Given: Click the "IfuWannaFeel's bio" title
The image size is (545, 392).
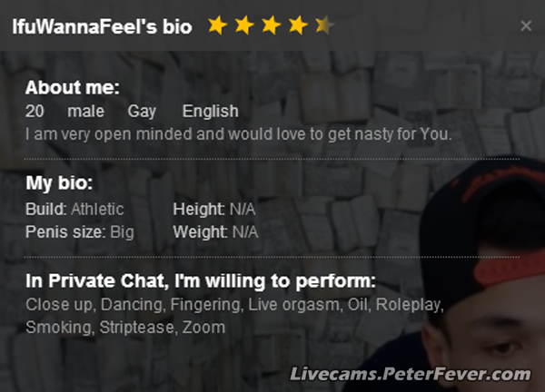Looking at the screenshot, I should click(x=102, y=26).
